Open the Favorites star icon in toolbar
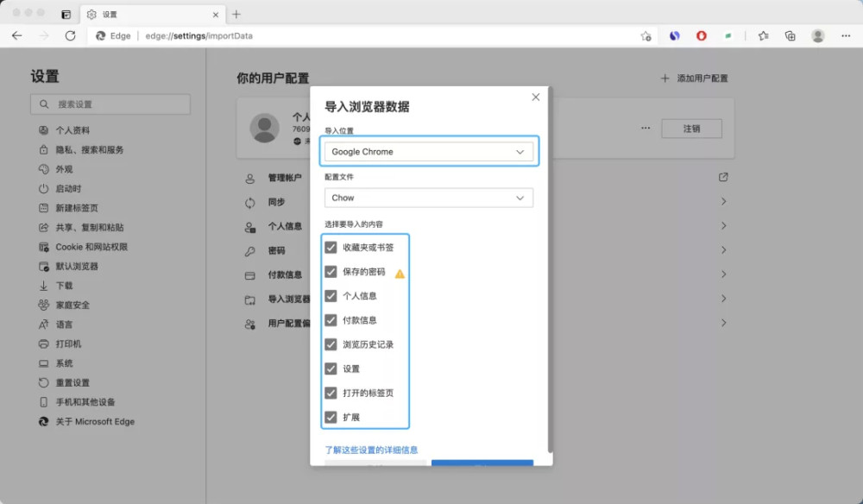 coord(763,36)
